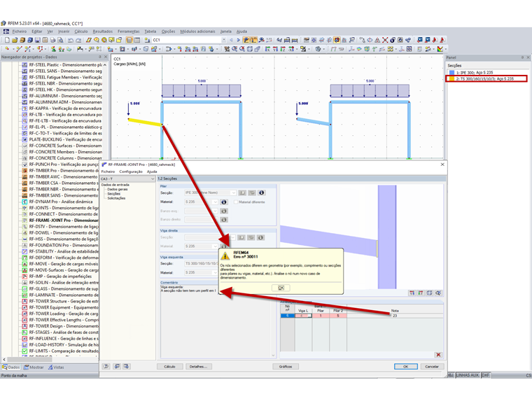Undo last action via toolbar arrow
Image resolution: width=532 pixels, height=399 pixels.
(70, 40)
